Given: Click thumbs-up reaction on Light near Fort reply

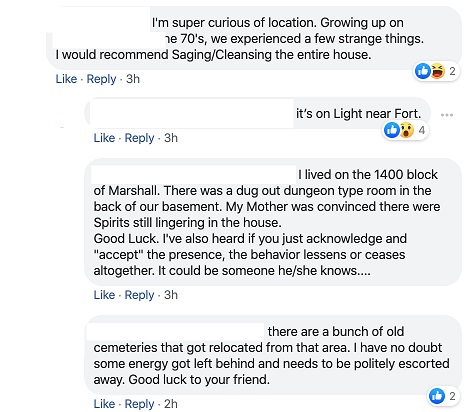Looking at the screenshot, I should pos(392,130).
